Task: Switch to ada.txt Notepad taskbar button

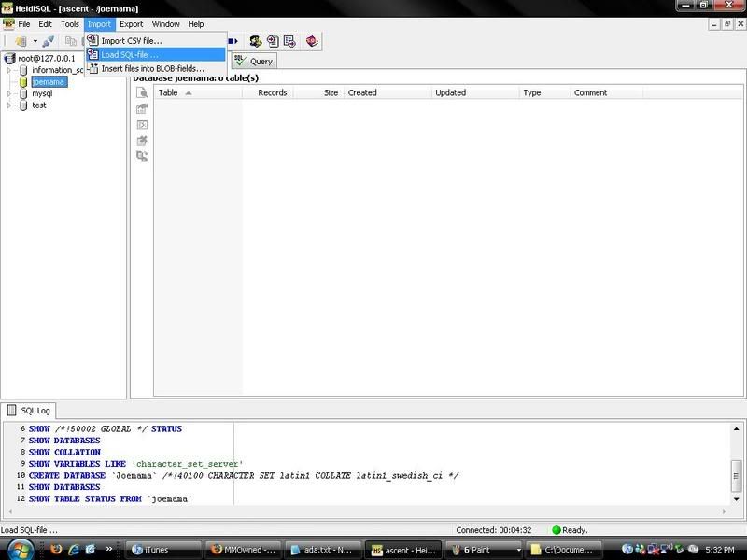Action: point(323,550)
